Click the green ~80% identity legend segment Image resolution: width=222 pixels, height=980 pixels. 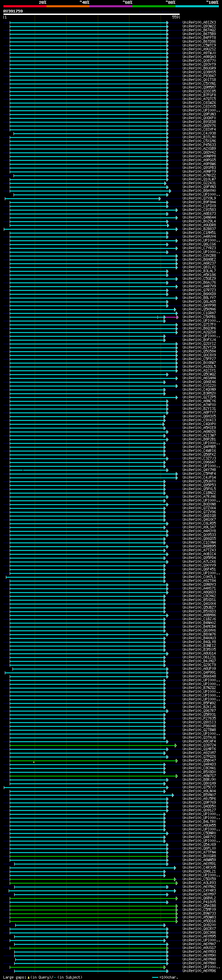point(154,6)
